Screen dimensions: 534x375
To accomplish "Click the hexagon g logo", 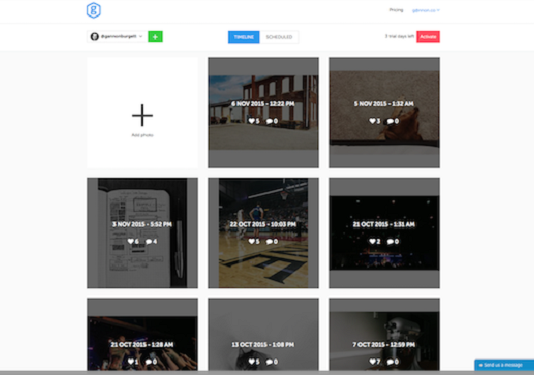I will coord(94,10).
